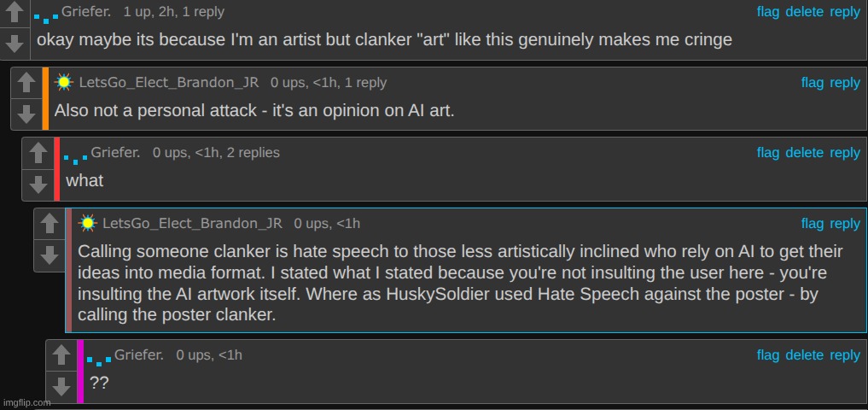Flag Griefer's top 'artist' comment
This screenshot has height=410, width=868.
(x=768, y=12)
